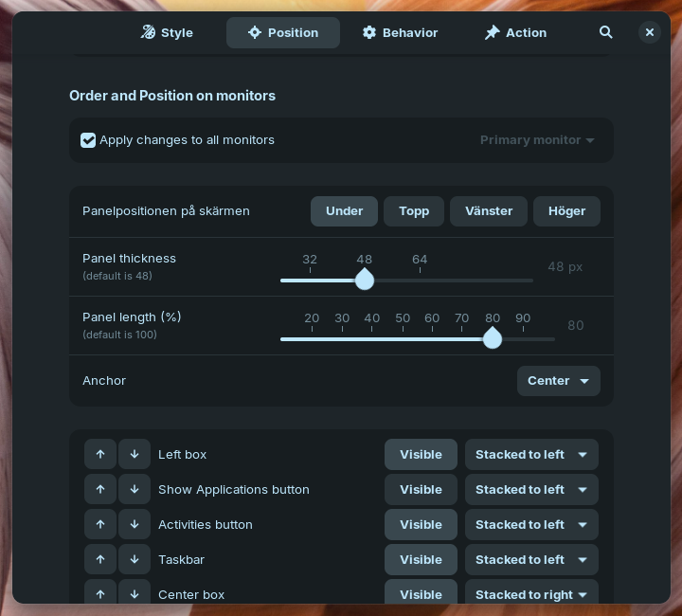Toggle Visible for Show Applications button
The width and height of the screenshot is (682, 616).
pyautogui.click(x=421, y=489)
